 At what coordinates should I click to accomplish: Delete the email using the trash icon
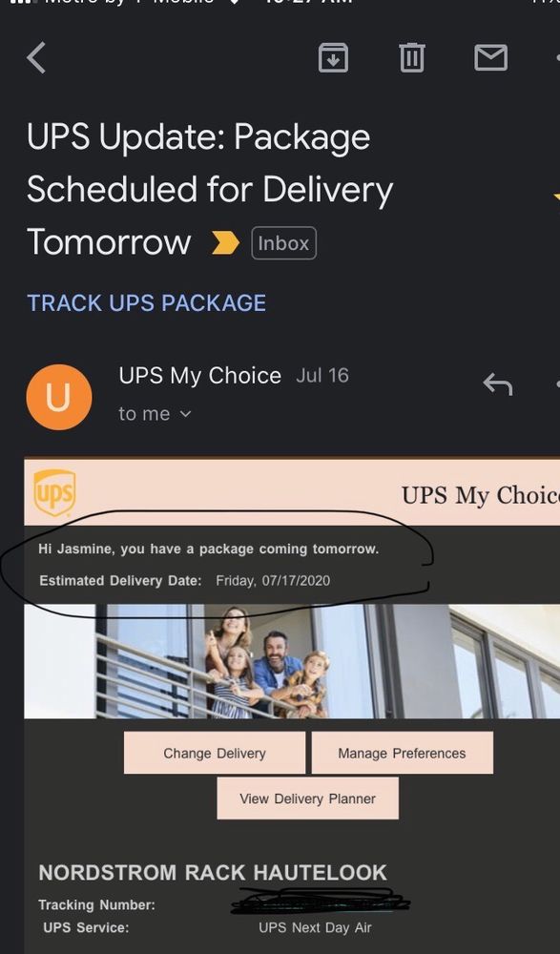tap(411, 58)
